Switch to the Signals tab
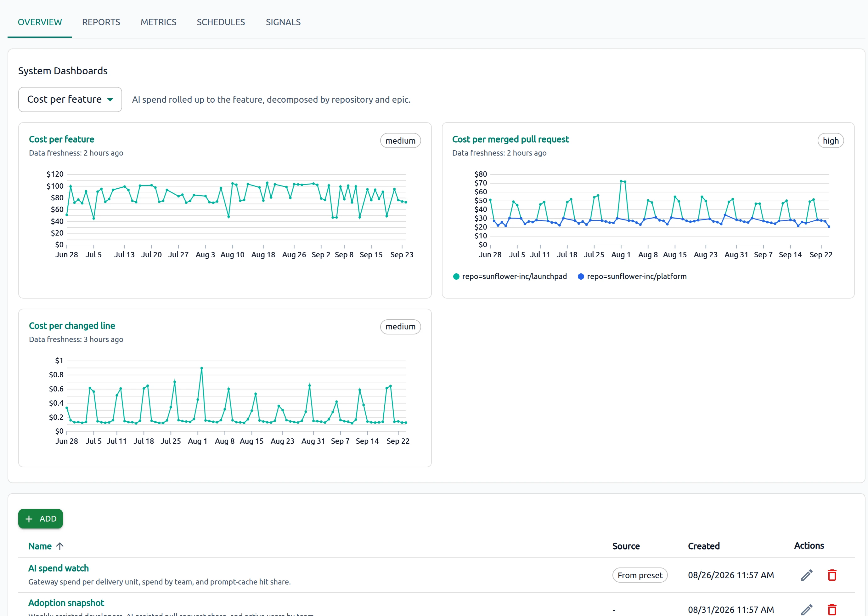Screen dimensions: 868x616 click(x=283, y=22)
